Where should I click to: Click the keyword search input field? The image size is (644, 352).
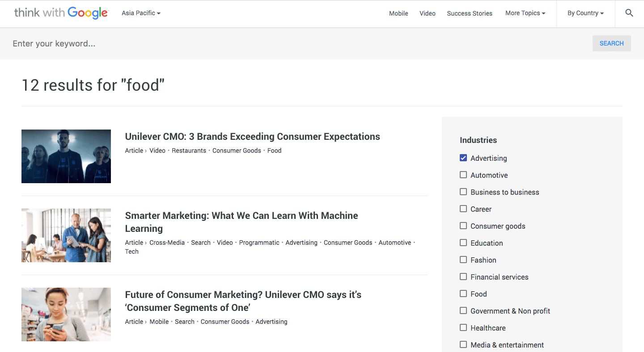point(295,43)
